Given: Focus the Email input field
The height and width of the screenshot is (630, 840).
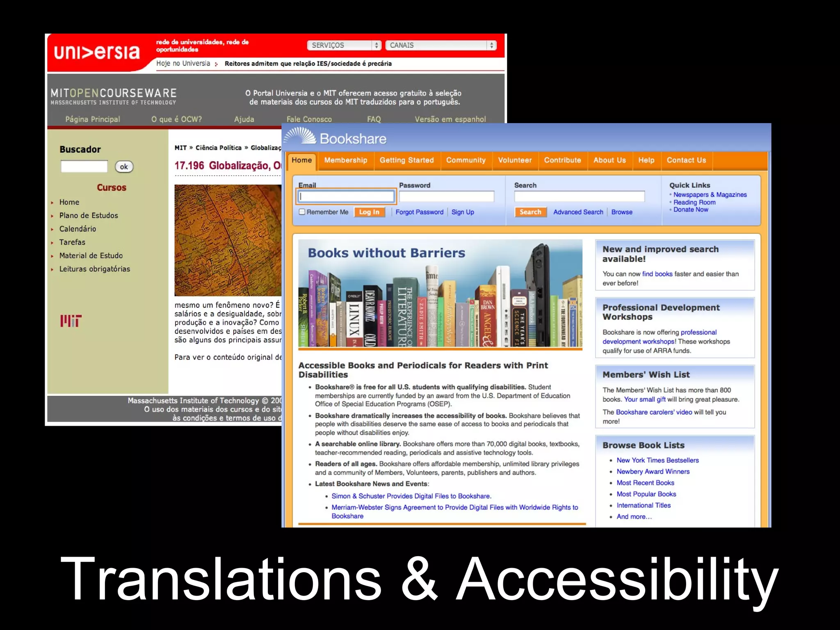Looking at the screenshot, I should pos(346,196).
